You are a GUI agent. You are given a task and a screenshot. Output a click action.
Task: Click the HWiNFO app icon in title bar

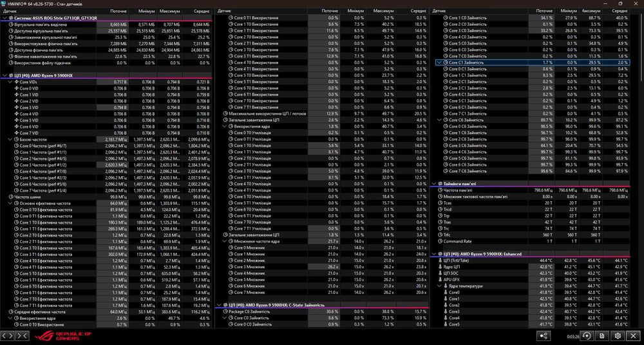[x=4, y=3]
